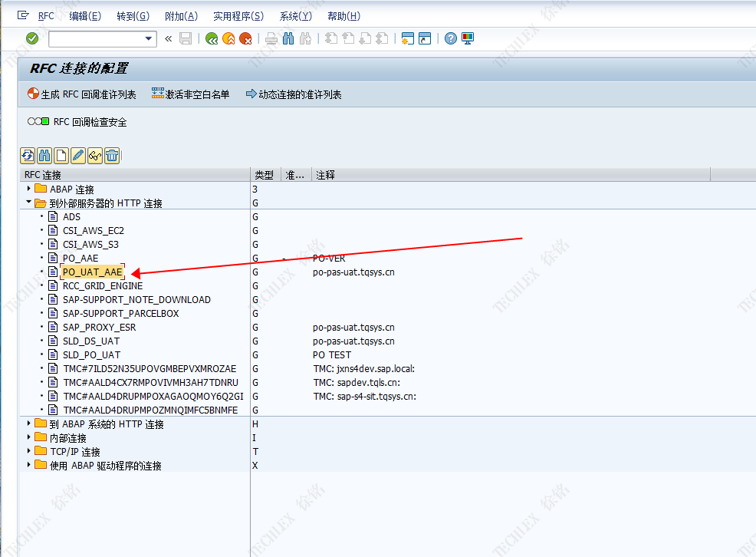Collapse the 到外部服务器的 HTTP 连接 folder
This screenshot has height=557, width=756.
(x=29, y=203)
